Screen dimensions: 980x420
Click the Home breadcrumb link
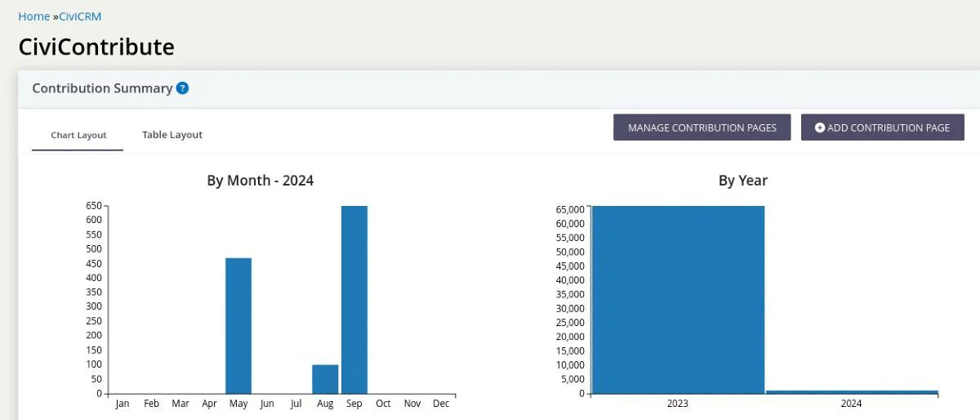click(x=33, y=16)
